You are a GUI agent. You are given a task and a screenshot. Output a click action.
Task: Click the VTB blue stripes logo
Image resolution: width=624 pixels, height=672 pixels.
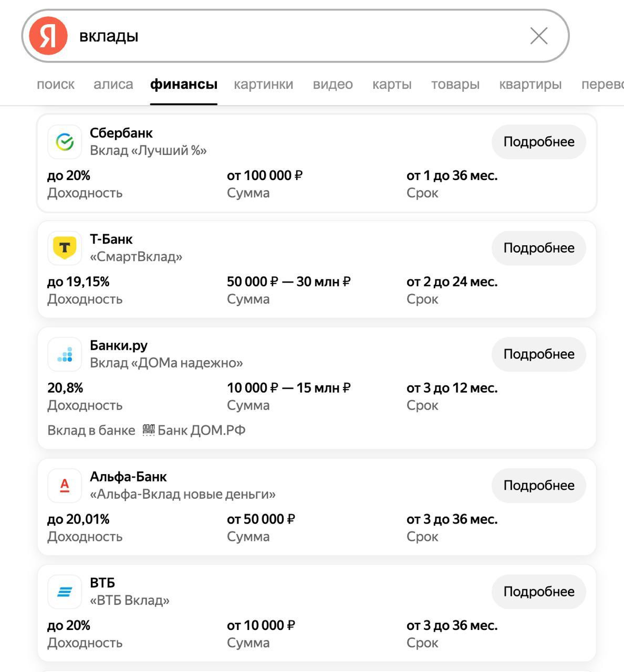pyautogui.click(x=65, y=592)
